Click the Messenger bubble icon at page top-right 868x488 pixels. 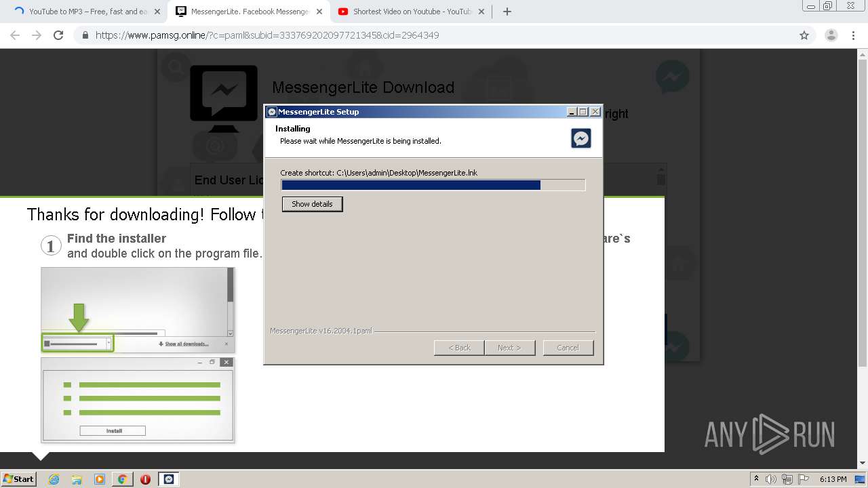point(673,77)
